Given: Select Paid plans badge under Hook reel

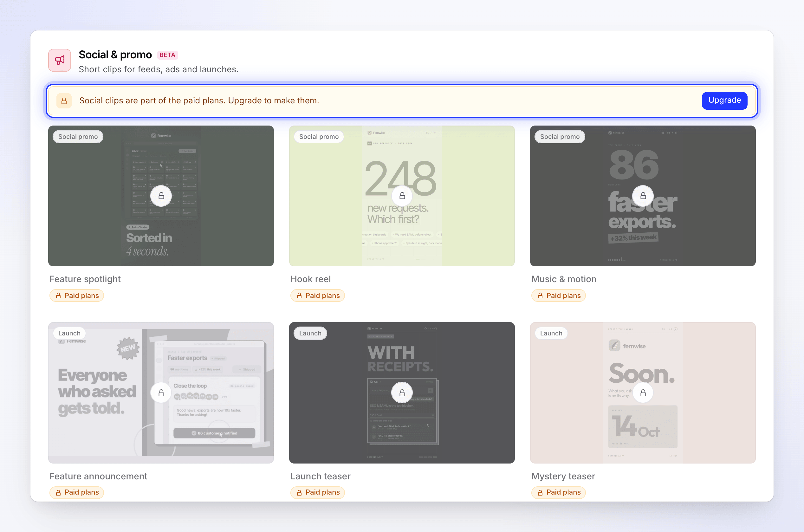Looking at the screenshot, I should tap(318, 295).
